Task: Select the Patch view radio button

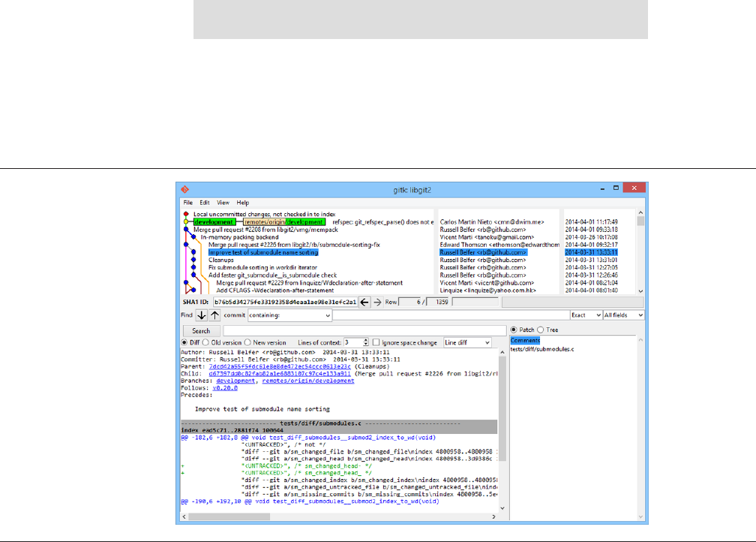Action: [x=514, y=330]
